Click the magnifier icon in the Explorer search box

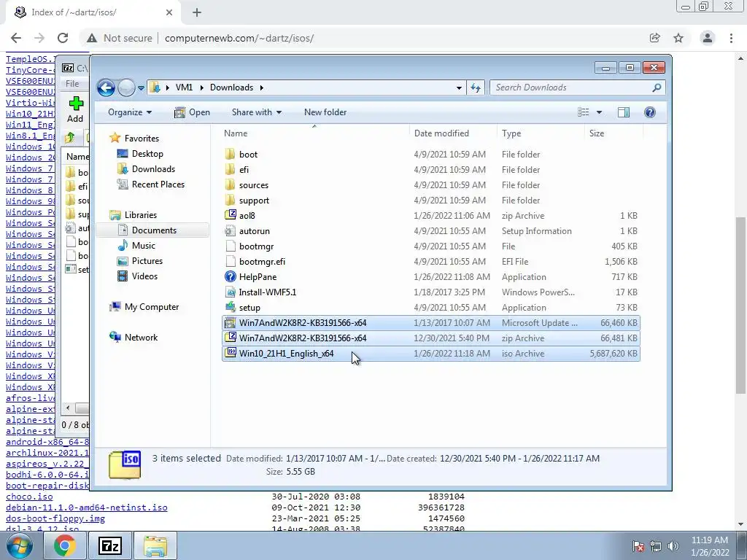coord(657,87)
